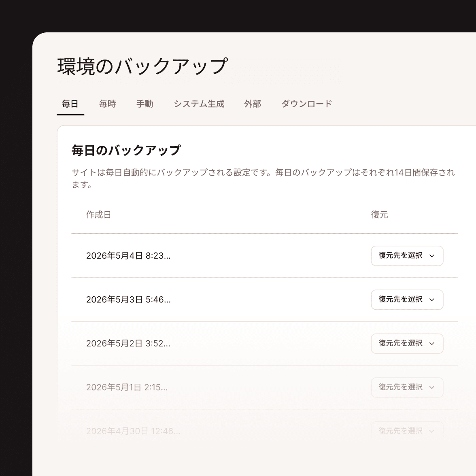Image resolution: width=476 pixels, height=476 pixels.
Task: Open the 毎時 tab
Action: 108,104
